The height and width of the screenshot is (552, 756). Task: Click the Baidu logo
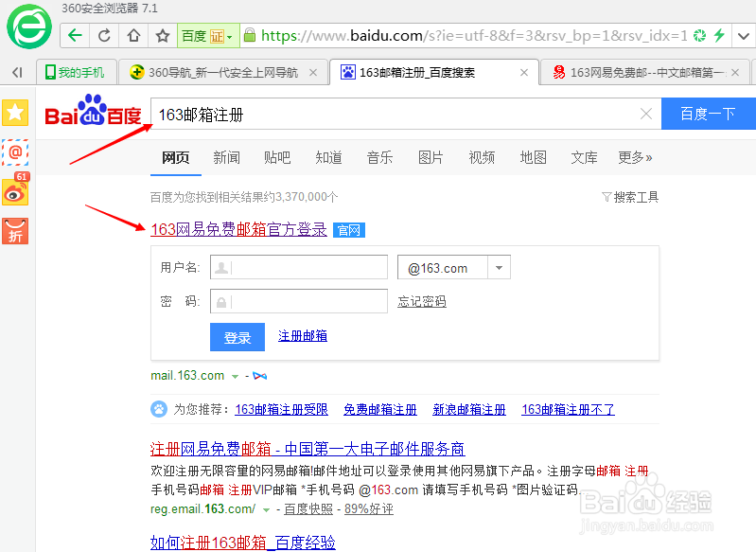[93, 111]
